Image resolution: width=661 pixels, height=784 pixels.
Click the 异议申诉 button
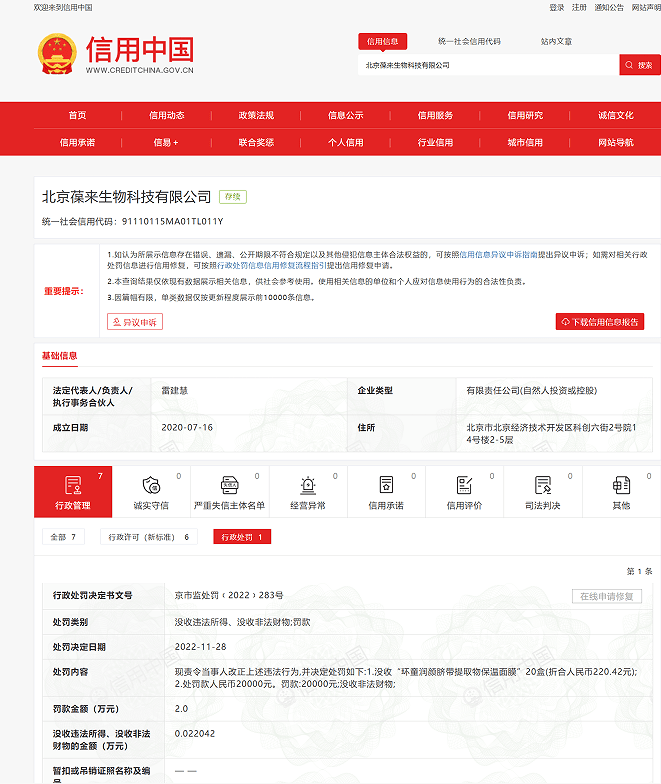pyautogui.click(x=135, y=322)
